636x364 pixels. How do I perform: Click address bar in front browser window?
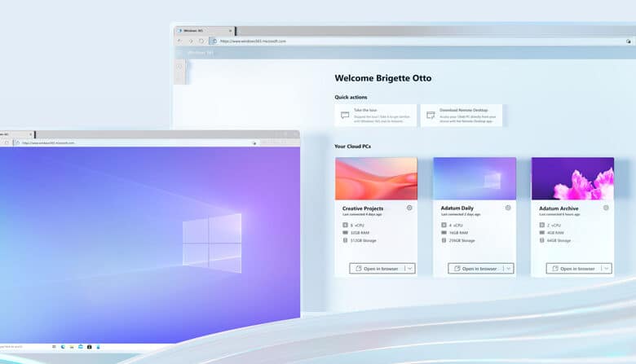point(137,143)
